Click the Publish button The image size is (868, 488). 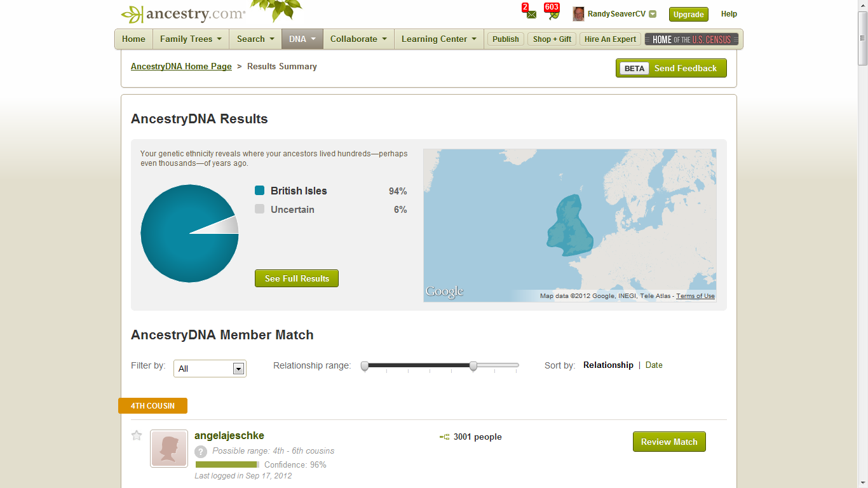point(506,39)
